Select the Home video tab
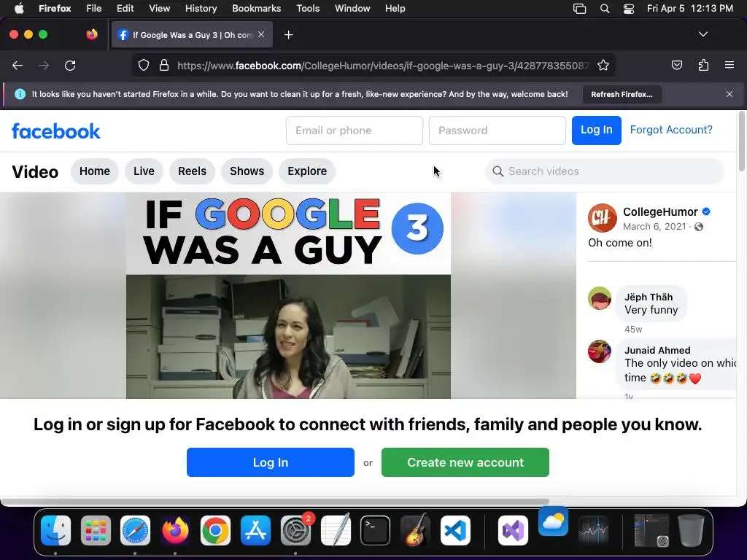Viewport: 747px width, 560px height. [x=95, y=171]
